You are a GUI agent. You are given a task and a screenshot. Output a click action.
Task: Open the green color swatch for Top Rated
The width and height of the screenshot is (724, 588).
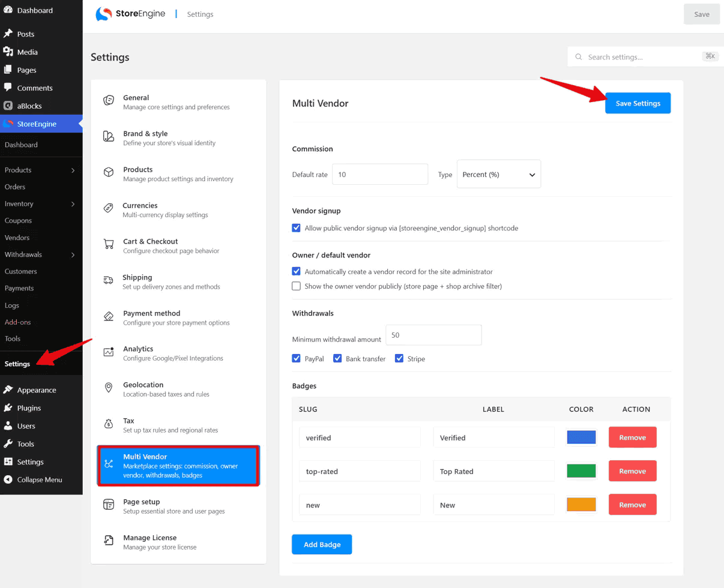[x=581, y=471]
